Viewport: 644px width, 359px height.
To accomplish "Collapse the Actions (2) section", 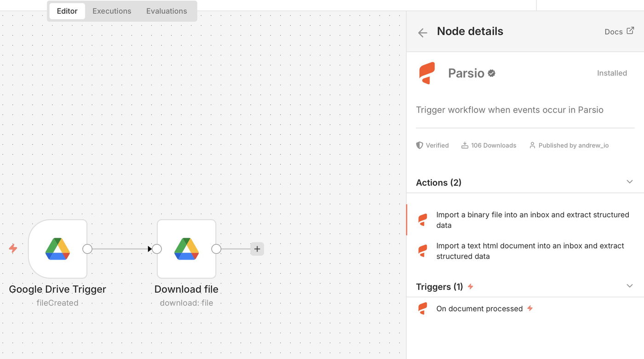I will click(x=630, y=182).
